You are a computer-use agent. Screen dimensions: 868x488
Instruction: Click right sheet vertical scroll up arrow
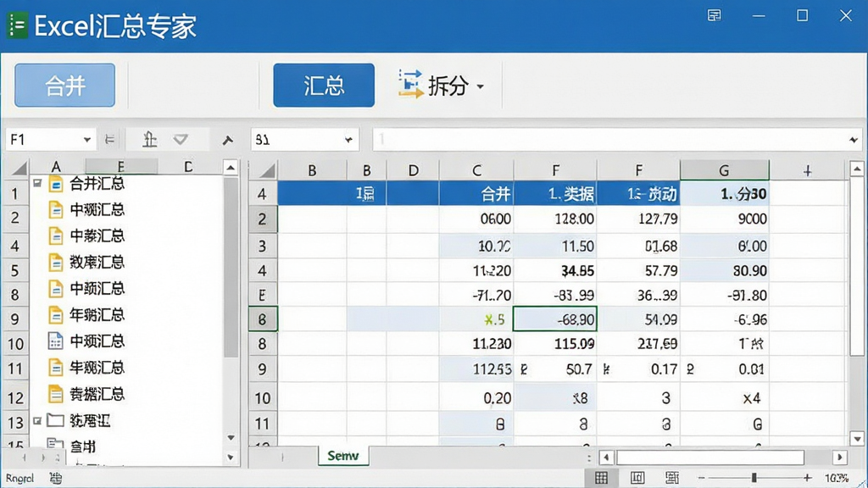pyautogui.click(x=857, y=169)
